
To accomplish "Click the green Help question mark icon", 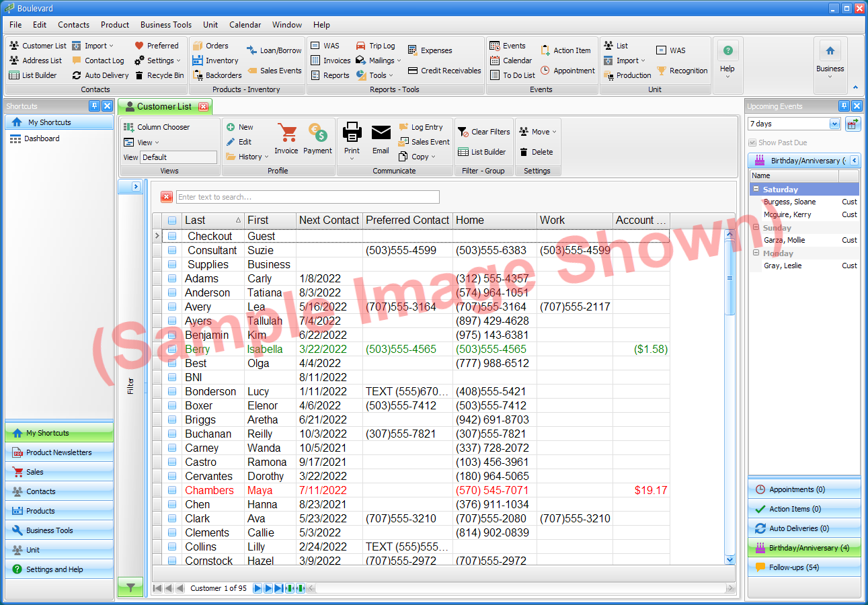I will [727, 50].
